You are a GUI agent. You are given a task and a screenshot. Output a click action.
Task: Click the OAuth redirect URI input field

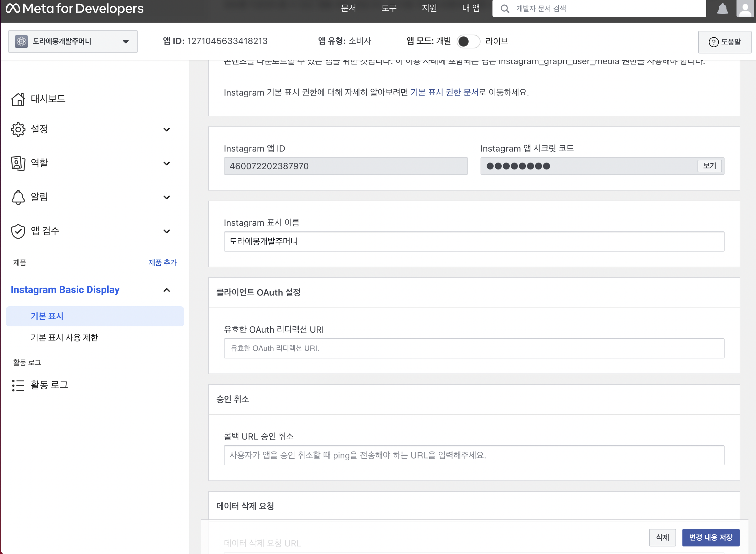pos(474,348)
